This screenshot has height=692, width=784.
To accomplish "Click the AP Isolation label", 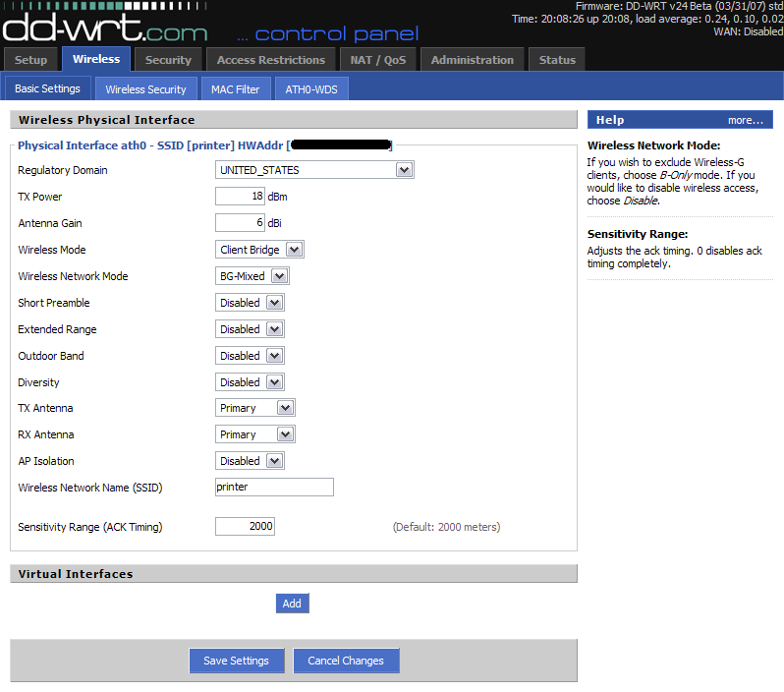I will click(x=46, y=461).
